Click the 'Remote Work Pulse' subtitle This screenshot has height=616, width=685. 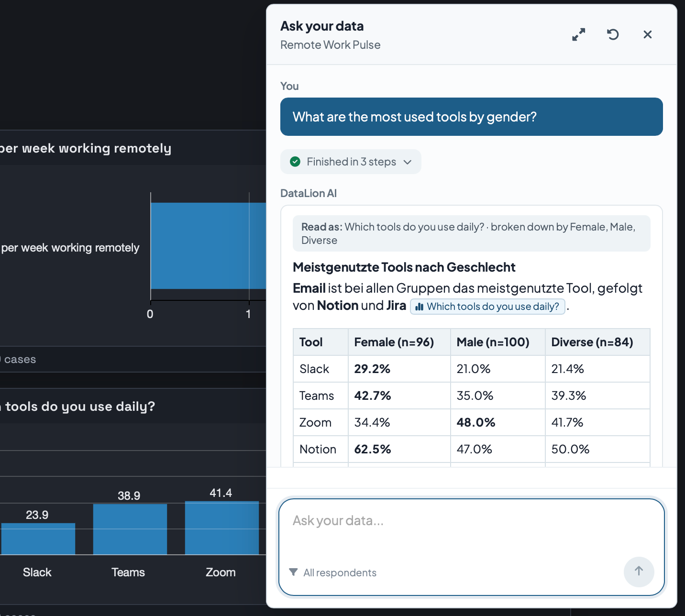click(331, 45)
